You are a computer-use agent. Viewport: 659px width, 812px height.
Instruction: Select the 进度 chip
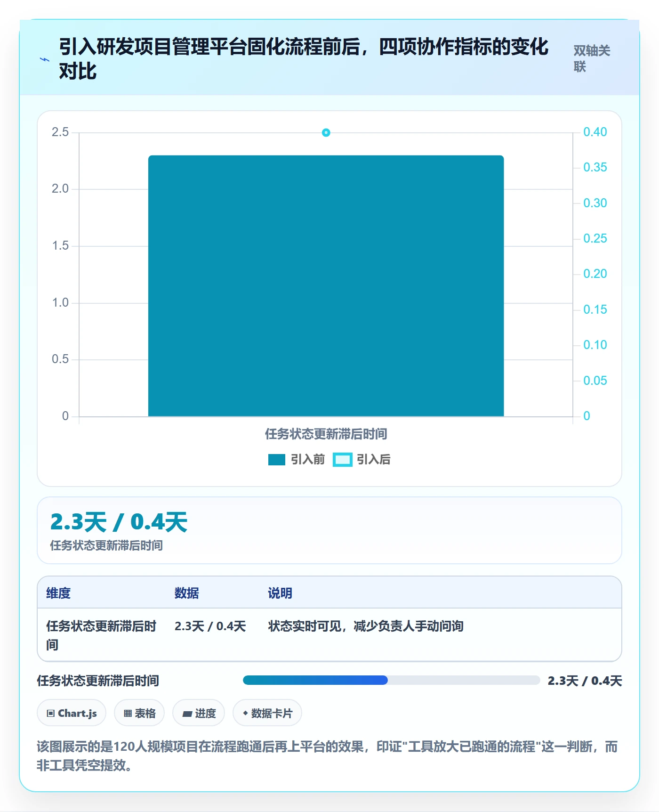coord(199,713)
